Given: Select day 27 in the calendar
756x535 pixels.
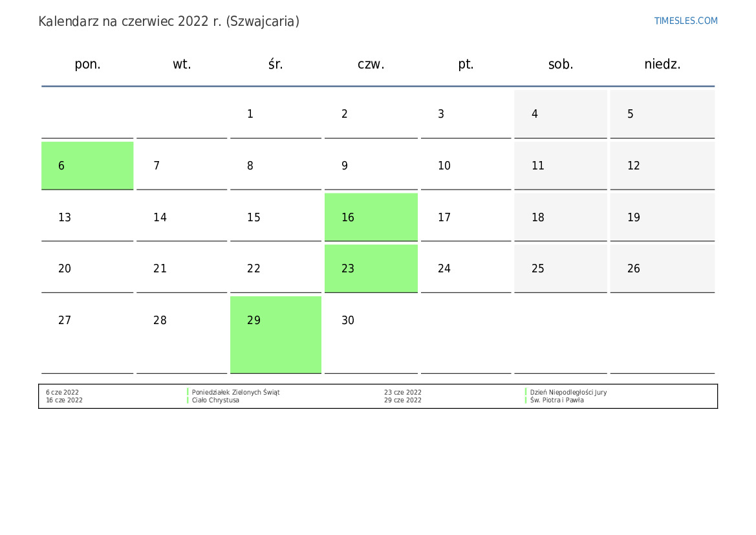Looking at the screenshot, I should 87,334.
